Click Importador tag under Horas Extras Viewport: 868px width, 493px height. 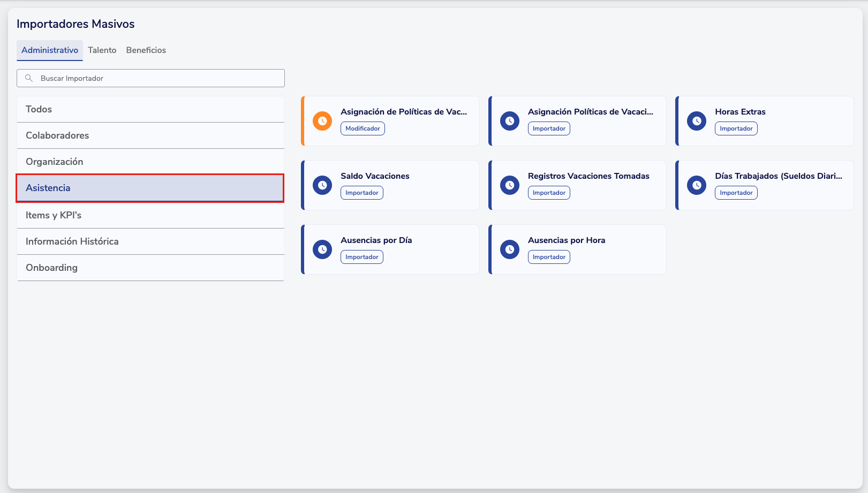pyautogui.click(x=736, y=128)
